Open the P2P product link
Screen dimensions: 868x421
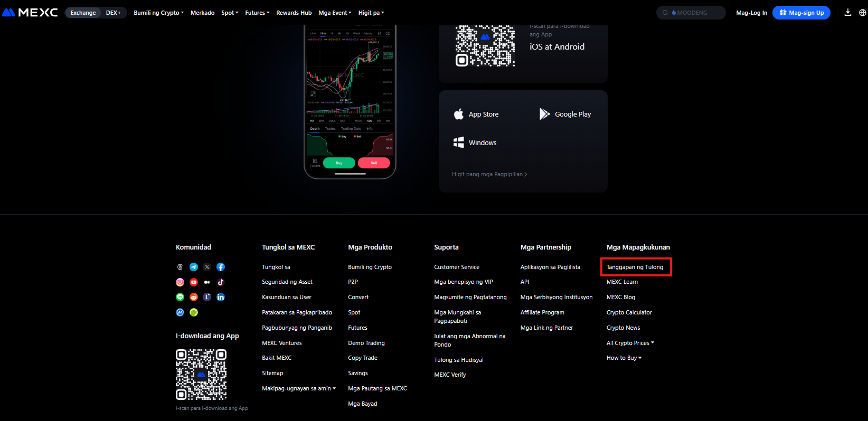pyautogui.click(x=353, y=282)
